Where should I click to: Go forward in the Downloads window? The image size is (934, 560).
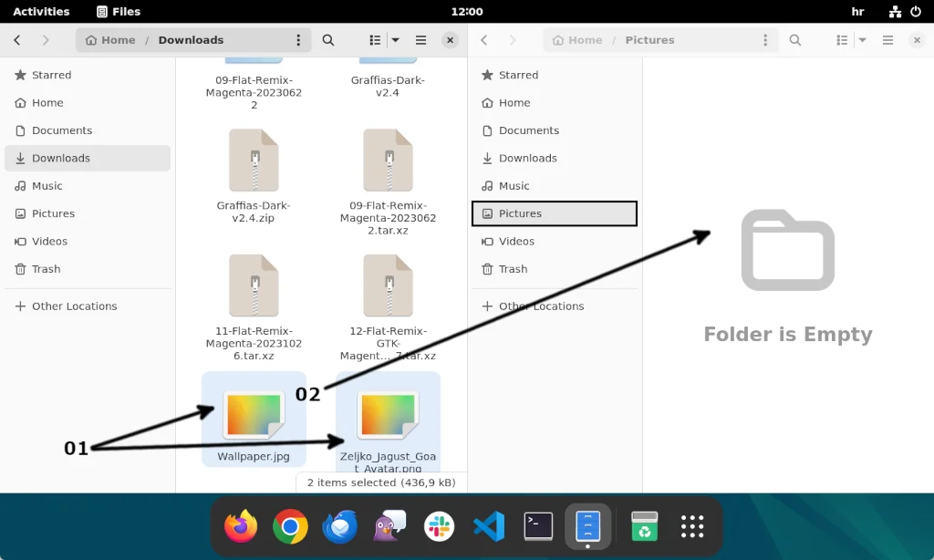point(46,40)
